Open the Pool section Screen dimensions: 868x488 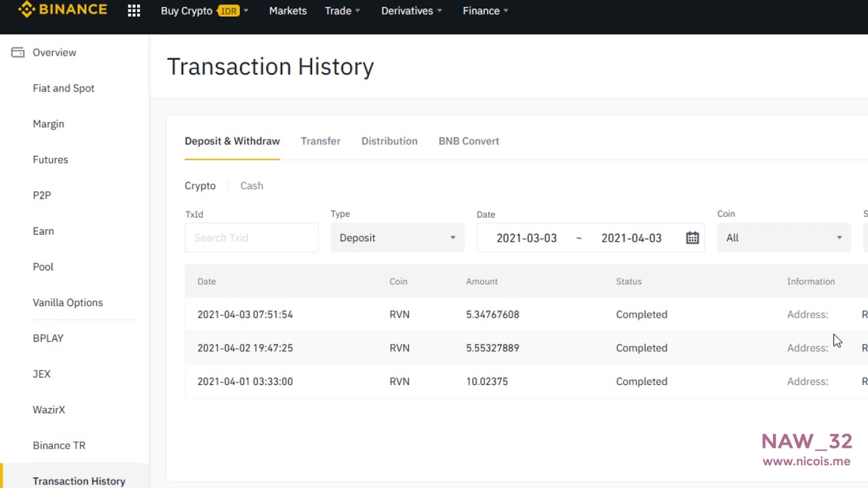point(43,267)
